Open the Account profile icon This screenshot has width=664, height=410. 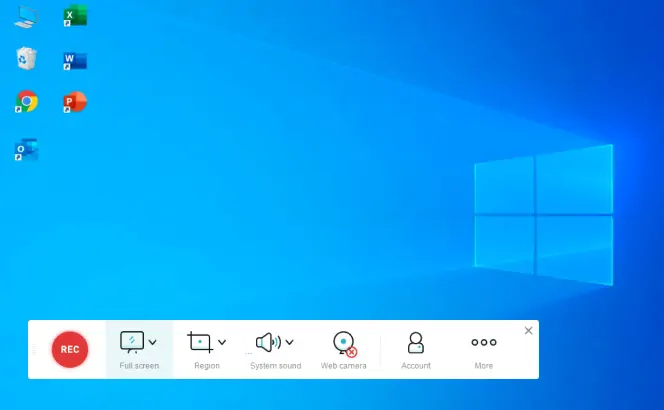point(415,343)
